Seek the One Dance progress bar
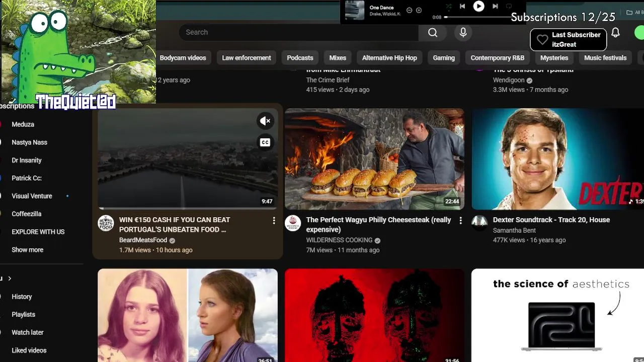644x362 pixels. (x=478, y=17)
